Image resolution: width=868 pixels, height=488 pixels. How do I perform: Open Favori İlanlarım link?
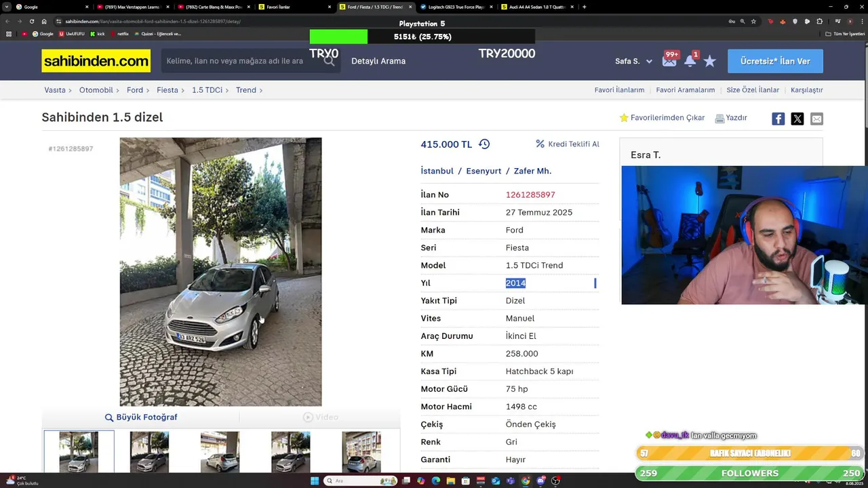619,89
